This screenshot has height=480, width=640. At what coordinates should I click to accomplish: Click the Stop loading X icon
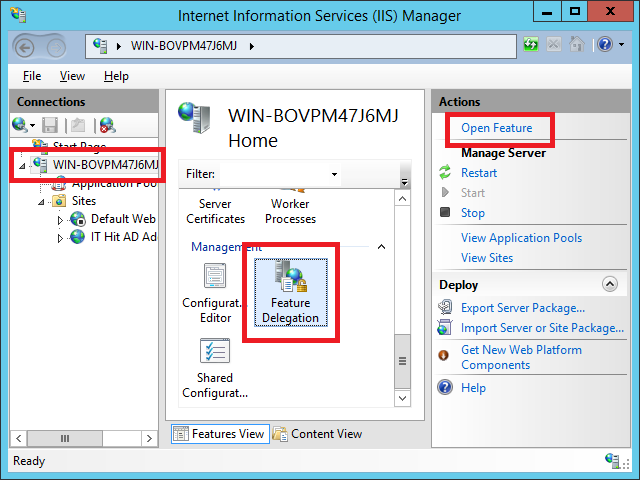[553, 44]
